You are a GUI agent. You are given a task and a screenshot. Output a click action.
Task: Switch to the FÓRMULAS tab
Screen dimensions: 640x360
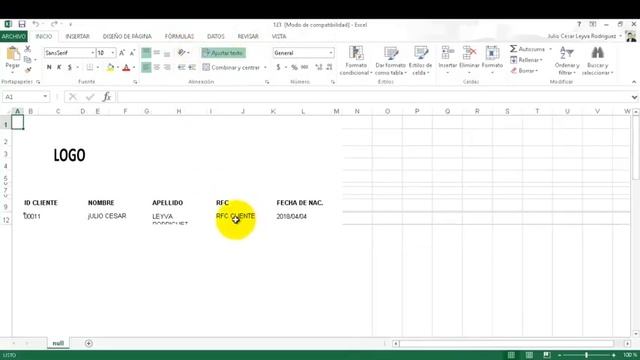(x=179, y=36)
